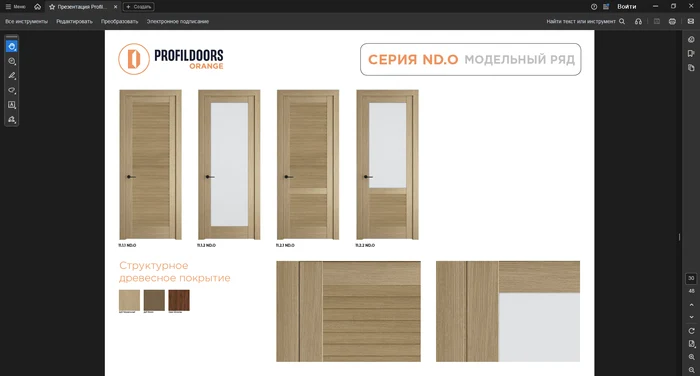Close the Презентация Profil document tab
The height and width of the screenshot is (376, 700).
click(115, 7)
